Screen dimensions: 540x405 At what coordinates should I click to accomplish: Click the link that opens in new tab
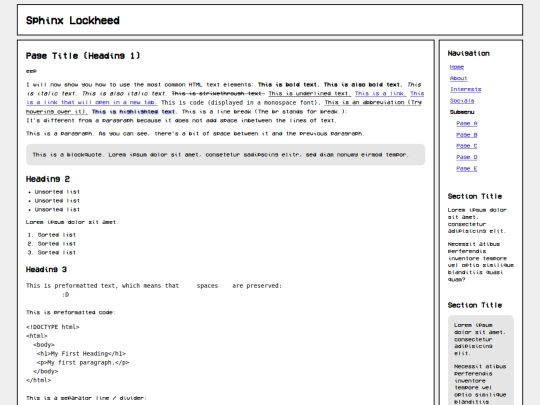coord(92,102)
